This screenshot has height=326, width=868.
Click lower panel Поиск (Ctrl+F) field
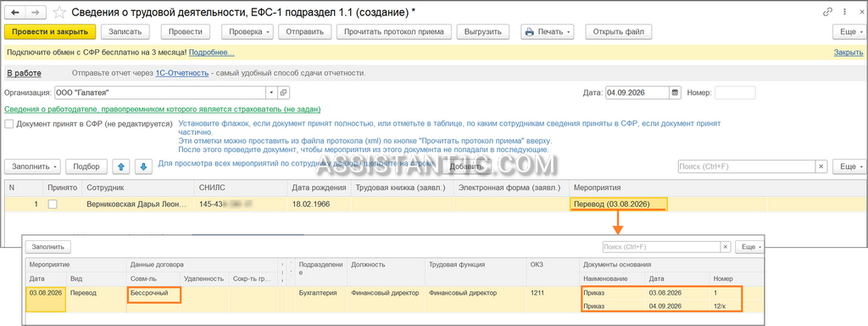pos(661,247)
